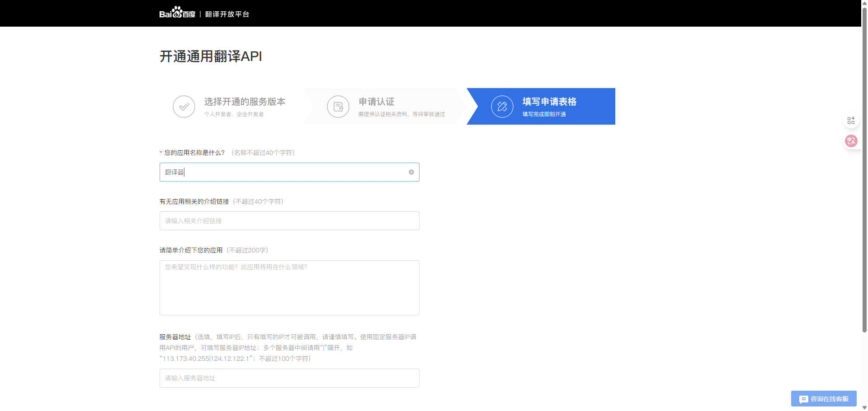Click the chat bubble icon in 咨询在线客服
Screen dimensions: 868x411
tap(803, 399)
